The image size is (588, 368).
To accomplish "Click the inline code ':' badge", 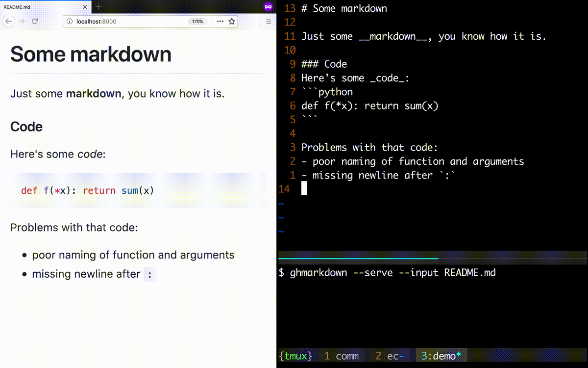I will tap(149, 274).
